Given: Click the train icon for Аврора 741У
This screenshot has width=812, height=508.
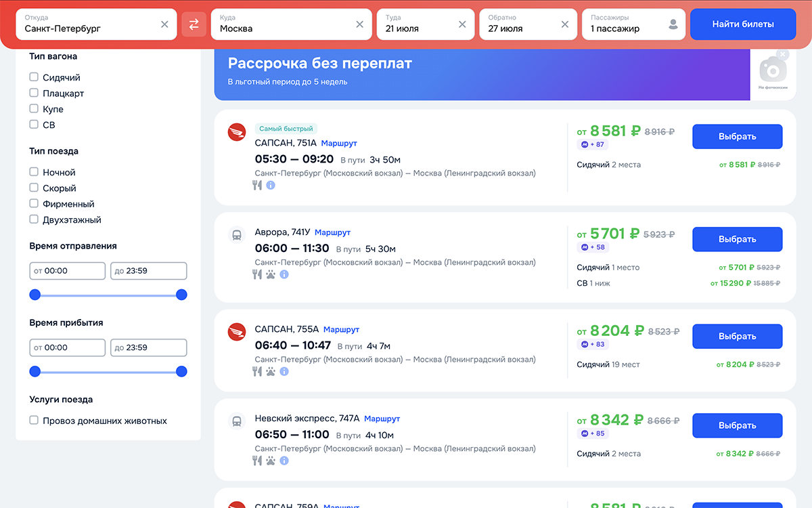Looking at the screenshot, I should [237, 235].
